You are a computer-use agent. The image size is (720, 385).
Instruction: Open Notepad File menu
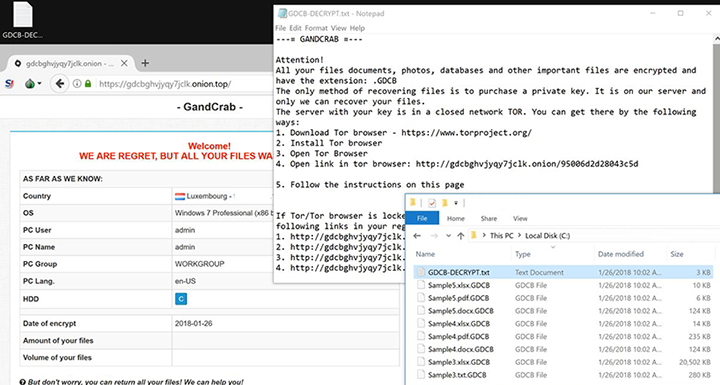[x=280, y=28]
